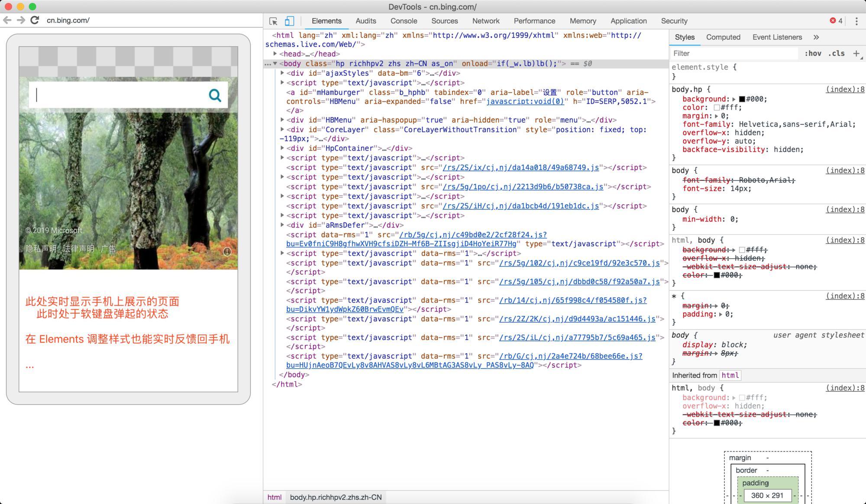Click the info icon on background image
The width and height of the screenshot is (866, 504).
click(x=227, y=251)
